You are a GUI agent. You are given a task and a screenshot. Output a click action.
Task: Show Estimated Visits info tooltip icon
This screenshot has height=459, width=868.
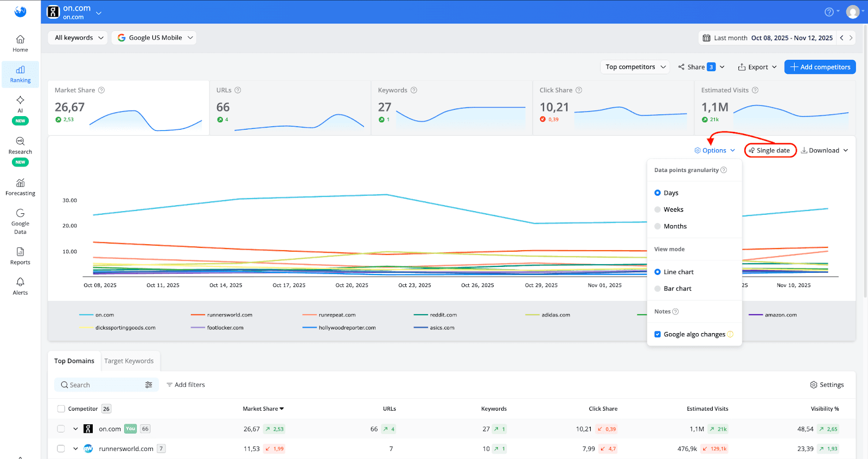pyautogui.click(x=755, y=90)
